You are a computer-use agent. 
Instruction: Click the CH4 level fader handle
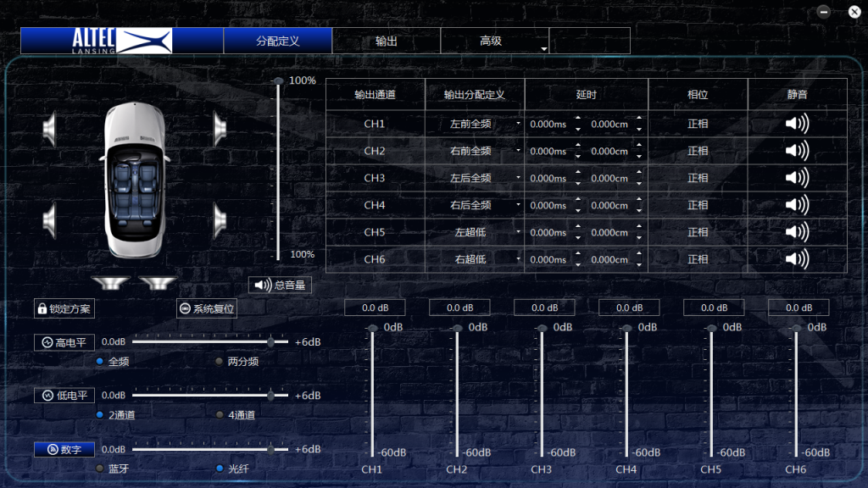[626, 328]
